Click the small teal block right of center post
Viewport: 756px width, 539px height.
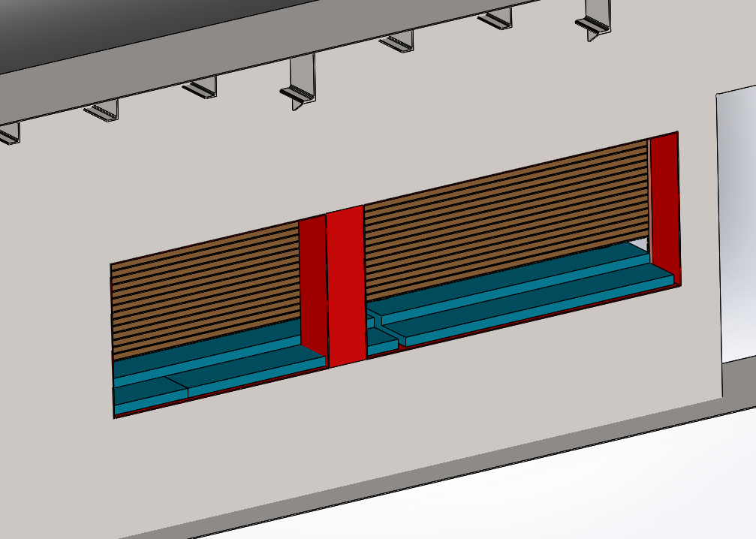pos(381,342)
